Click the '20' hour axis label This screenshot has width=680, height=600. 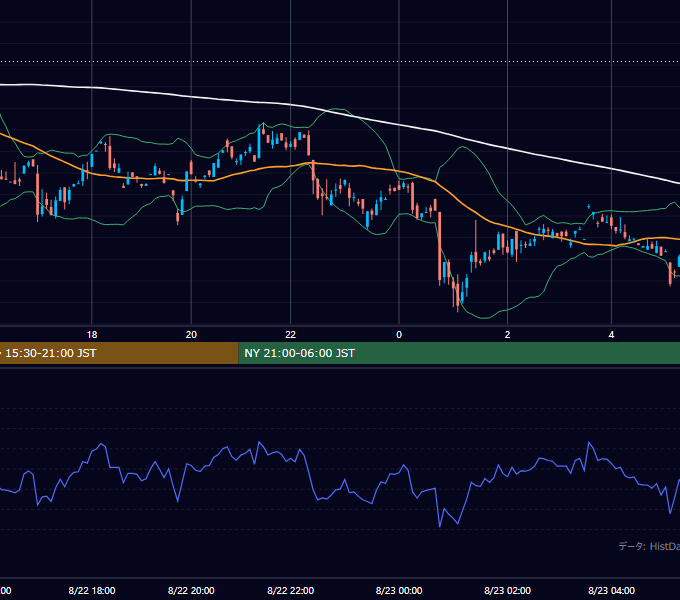pyautogui.click(x=191, y=335)
